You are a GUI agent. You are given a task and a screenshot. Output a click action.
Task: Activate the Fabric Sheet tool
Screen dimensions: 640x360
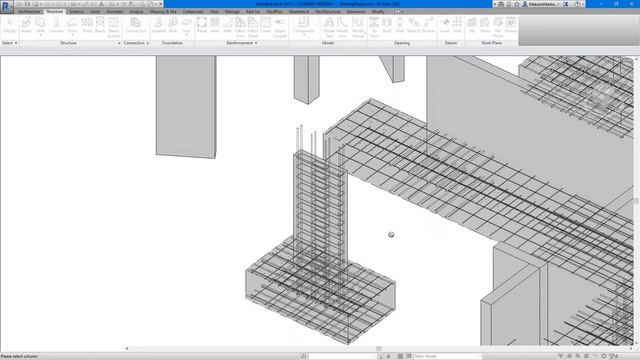pos(253,27)
